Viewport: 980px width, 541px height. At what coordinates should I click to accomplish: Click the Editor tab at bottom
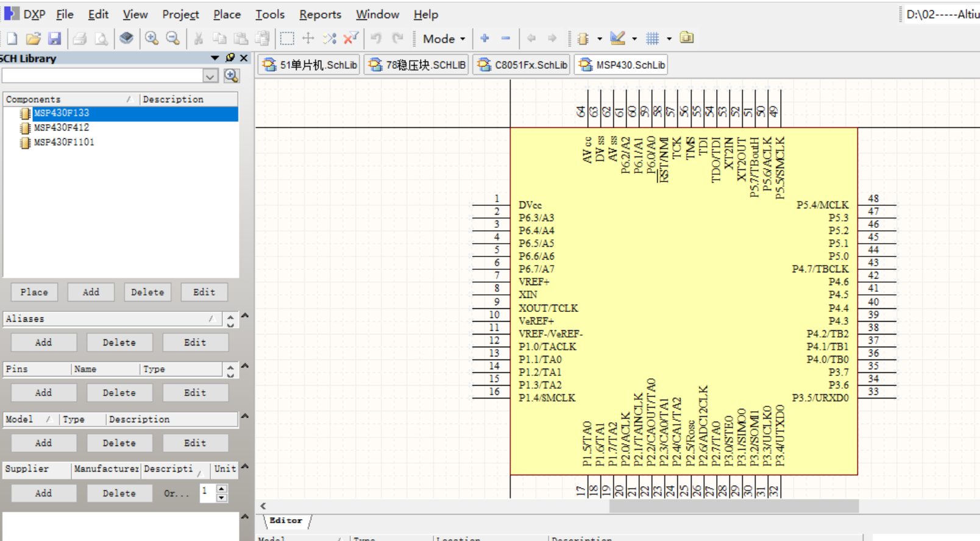[286, 520]
